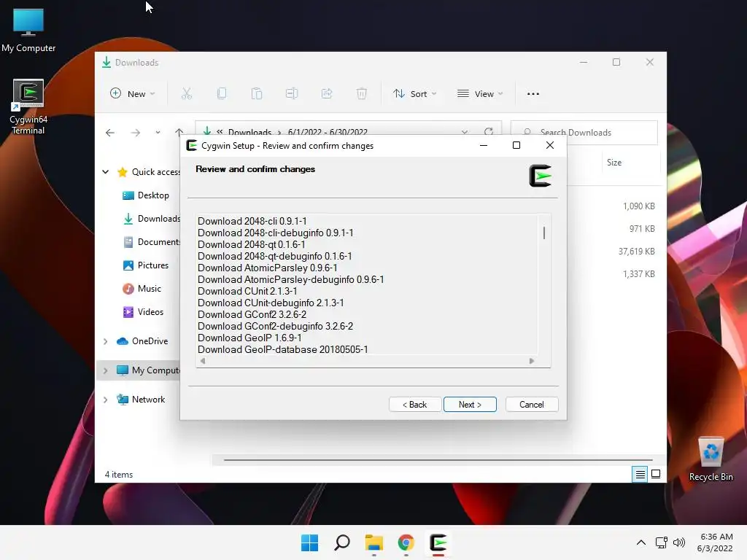Select Pictures in the navigation pane
The image size is (747, 560).
tap(146, 265)
